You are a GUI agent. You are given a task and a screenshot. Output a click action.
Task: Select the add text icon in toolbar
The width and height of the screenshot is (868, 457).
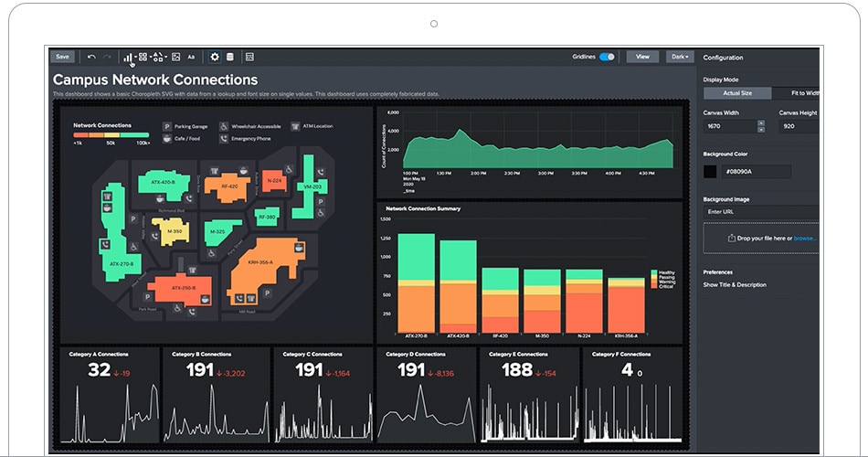pyautogui.click(x=191, y=57)
